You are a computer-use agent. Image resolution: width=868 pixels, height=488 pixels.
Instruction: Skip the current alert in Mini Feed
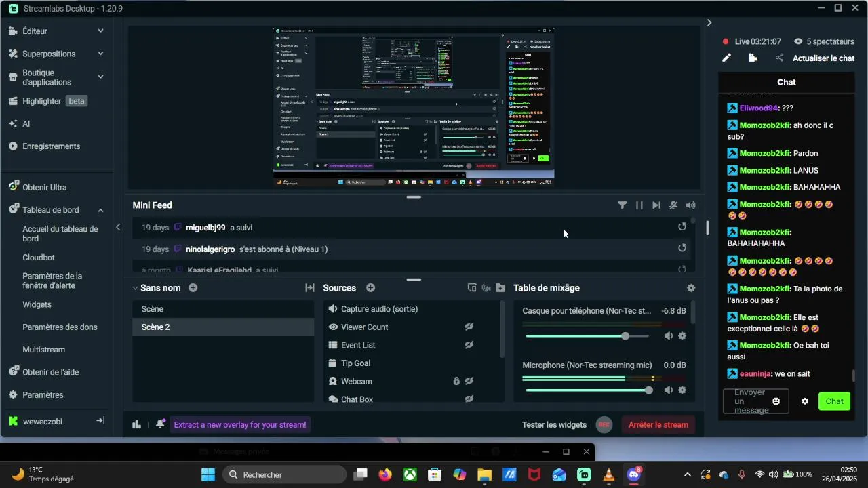point(656,205)
